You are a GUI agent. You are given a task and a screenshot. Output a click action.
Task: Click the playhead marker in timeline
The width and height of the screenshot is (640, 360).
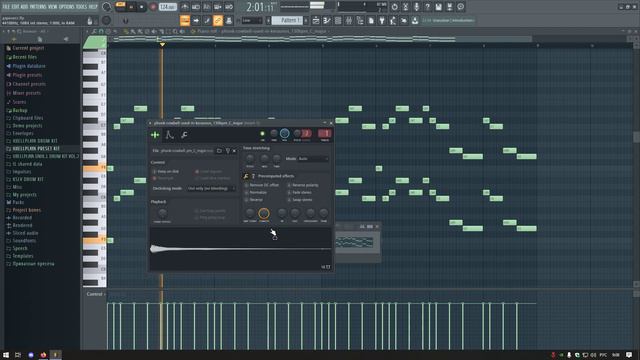(x=162, y=44)
